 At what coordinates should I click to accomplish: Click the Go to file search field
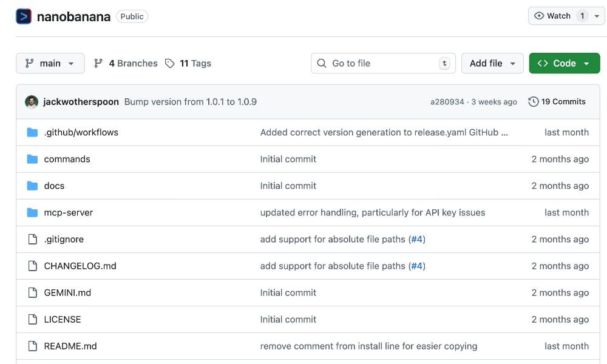pyautogui.click(x=382, y=63)
